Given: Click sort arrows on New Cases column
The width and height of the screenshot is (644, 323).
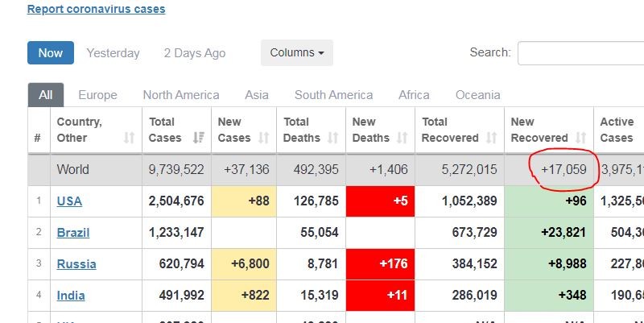Looking at the screenshot, I should [x=265, y=139].
